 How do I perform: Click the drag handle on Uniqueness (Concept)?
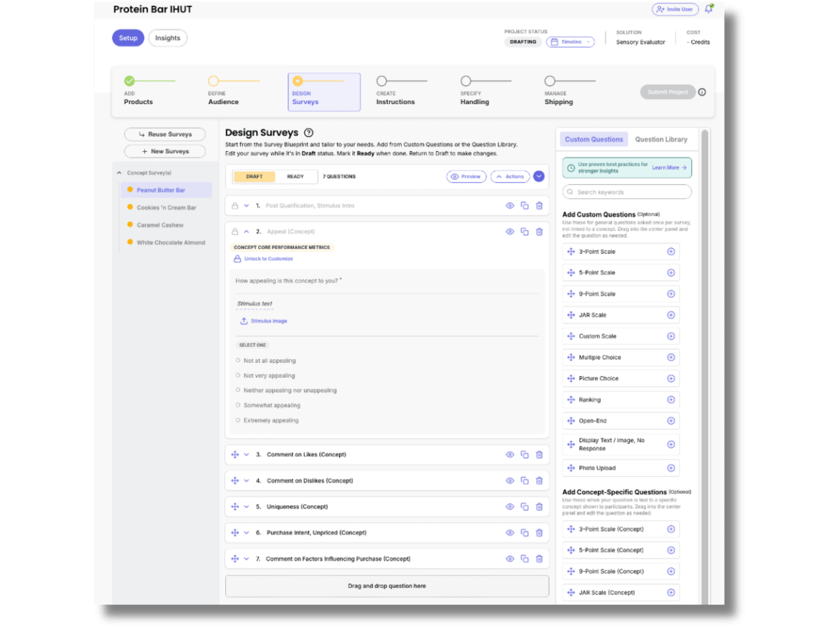click(235, 507)
